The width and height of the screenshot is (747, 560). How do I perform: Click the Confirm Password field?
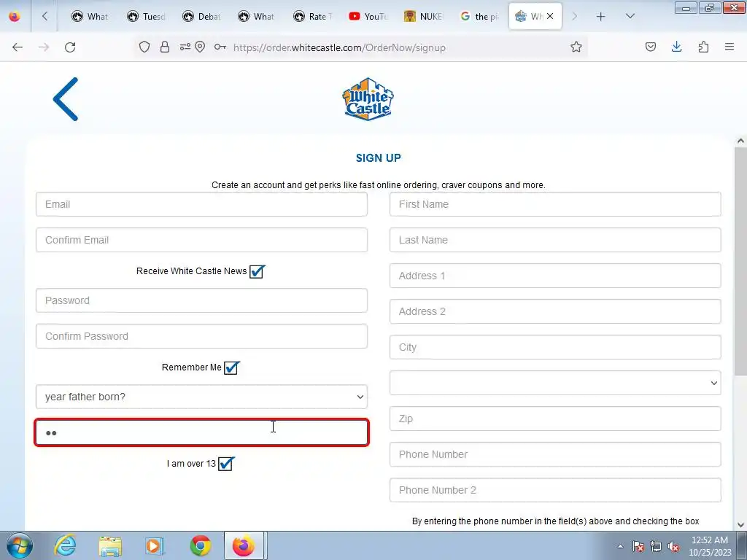point(201,336)
